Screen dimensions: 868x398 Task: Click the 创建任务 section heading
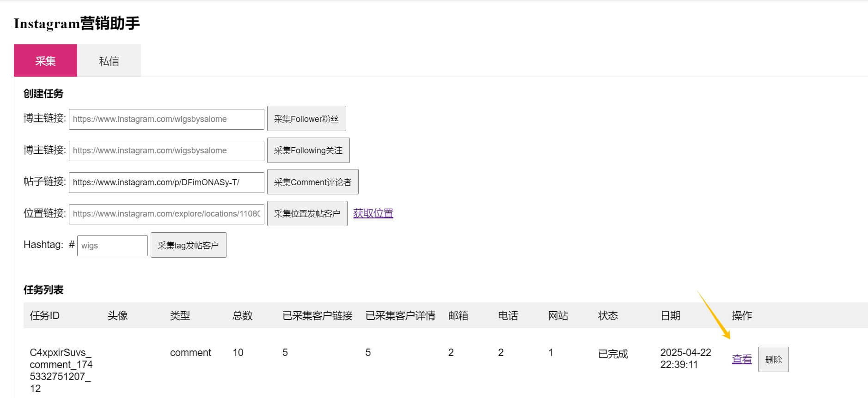pyautogui.click(x=43, y=93)
